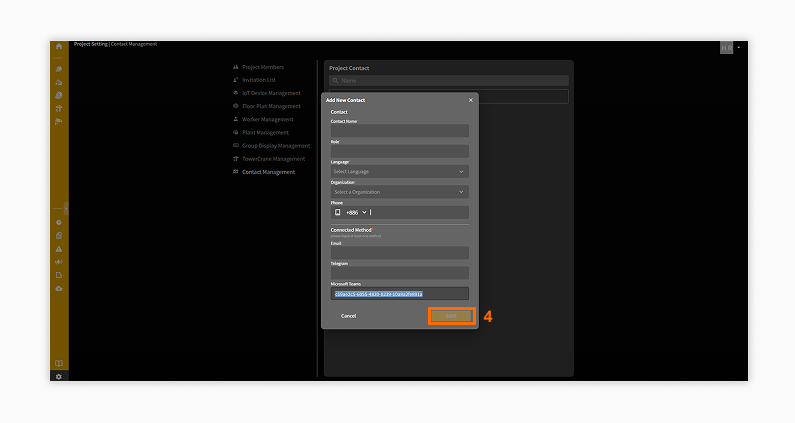Open settings gear icon at sidebar bottom
795x423 pixels.
pyautogui.click(x=59, y=376)
